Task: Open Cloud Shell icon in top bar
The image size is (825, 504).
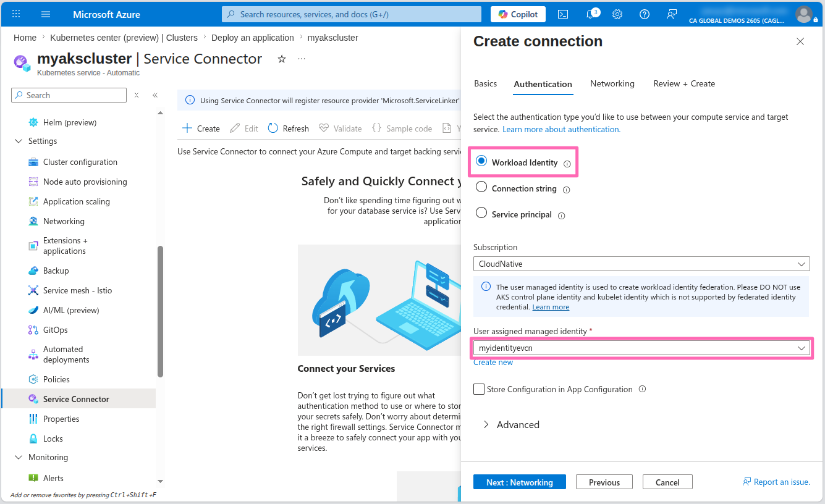Action: tap(563, 14)
